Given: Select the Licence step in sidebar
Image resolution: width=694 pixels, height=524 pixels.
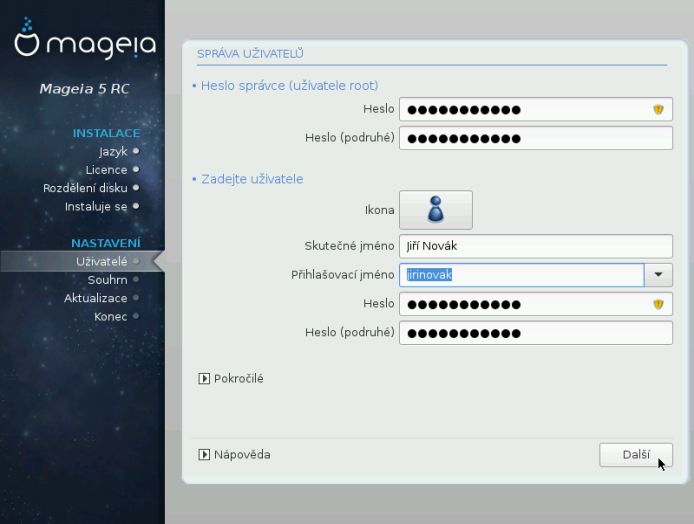Looking at the screenshot, I should pyautogui.click(x=106, y=170).
